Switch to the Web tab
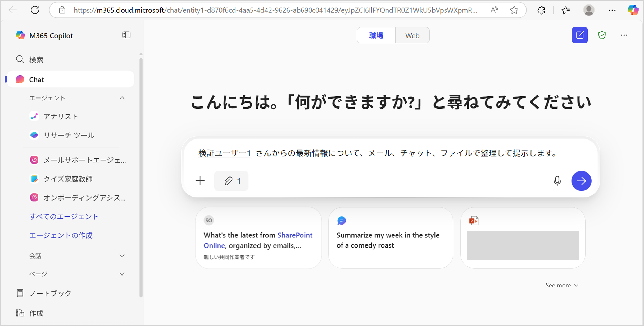The height and width of the screenshot is (326, 644). [x=412, y=35]
